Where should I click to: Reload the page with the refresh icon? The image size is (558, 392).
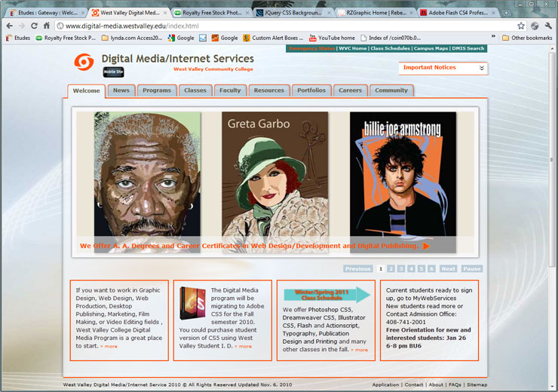pyautogui.click(x=34, y=26)
